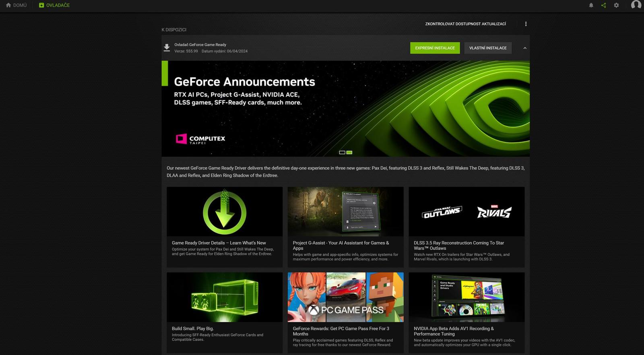Open the NVIDIA App Beta thumbnail
This screenshot has height=355, width=644.
point(466,297)
